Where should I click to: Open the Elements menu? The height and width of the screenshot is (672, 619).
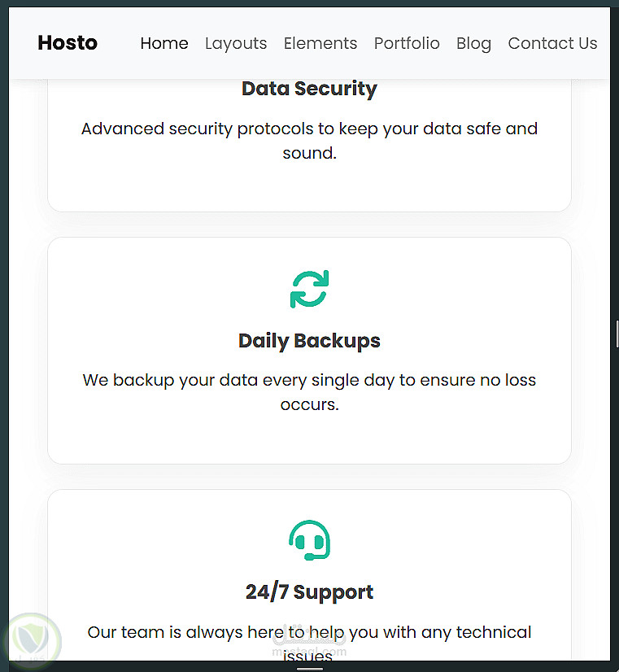320,44
